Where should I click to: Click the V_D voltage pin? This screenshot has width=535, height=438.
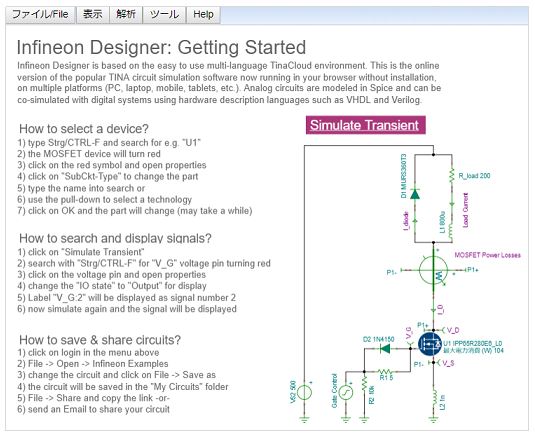(x=450, y=330)
